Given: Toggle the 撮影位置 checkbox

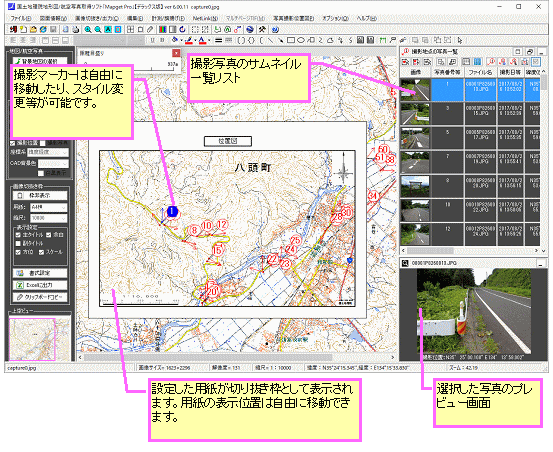Looking at the screenshot, I should 13,143.
